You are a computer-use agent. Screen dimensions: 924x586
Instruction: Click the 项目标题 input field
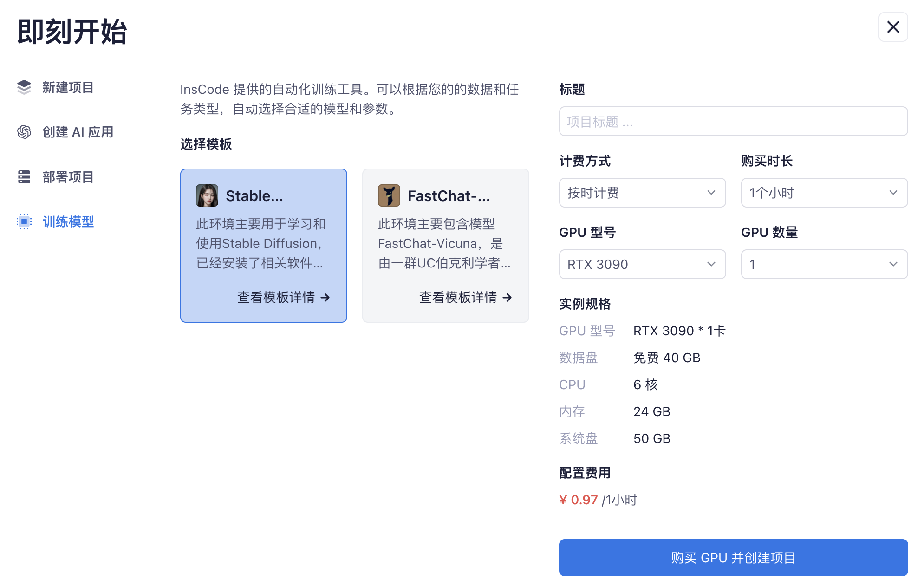[733, 121]
